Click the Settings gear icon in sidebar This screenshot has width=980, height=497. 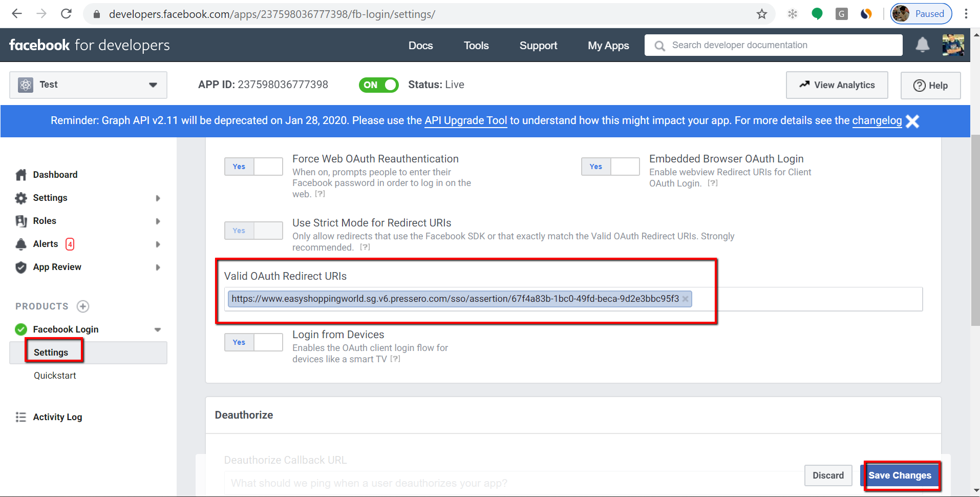coord(21,198)
